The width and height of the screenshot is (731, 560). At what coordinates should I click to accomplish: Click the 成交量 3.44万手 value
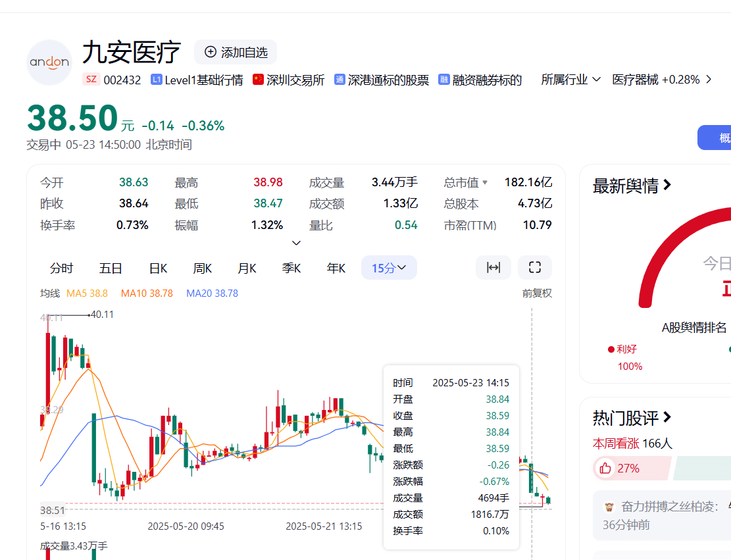394,182
